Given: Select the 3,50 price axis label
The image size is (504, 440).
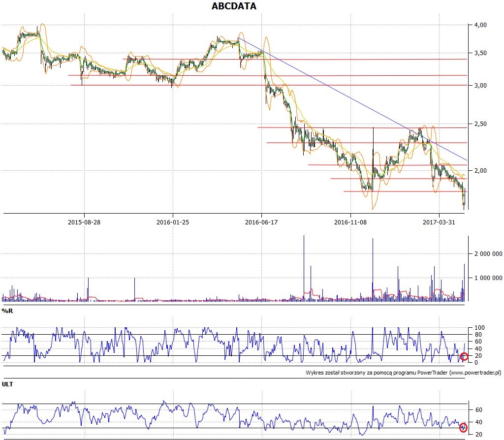Looking at the screenshot, I should coord(480,53).
